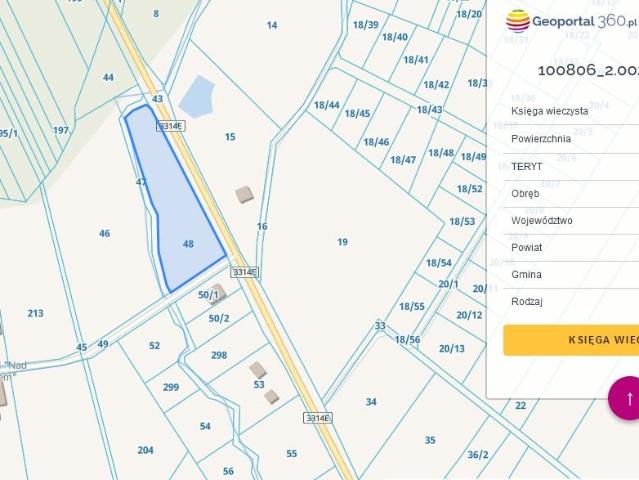Click the Powierzchnia field label

(x=541, y=139)
